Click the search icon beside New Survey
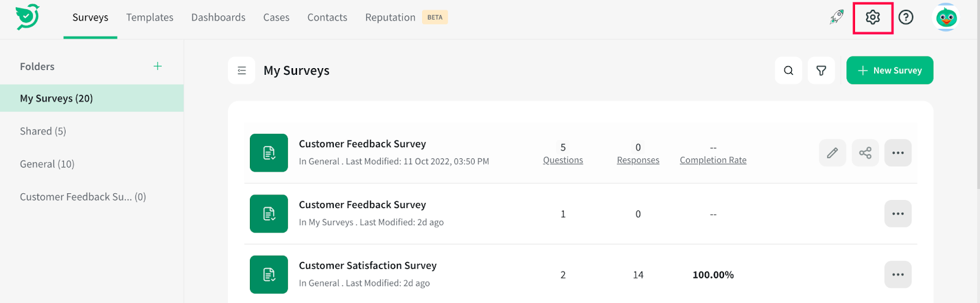Screen dimensions: 980x303 [788, 71]
